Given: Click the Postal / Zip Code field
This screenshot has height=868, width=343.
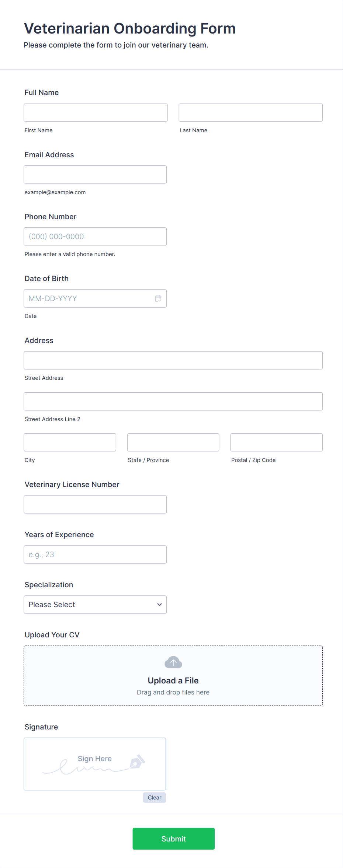Looking at the screenshot, I should [276, 442].
